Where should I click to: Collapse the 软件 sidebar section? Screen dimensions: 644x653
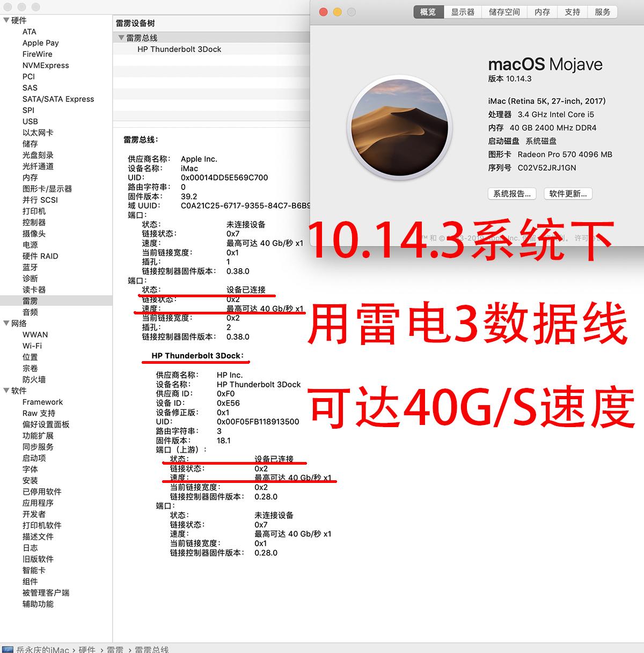coord(6,391)
